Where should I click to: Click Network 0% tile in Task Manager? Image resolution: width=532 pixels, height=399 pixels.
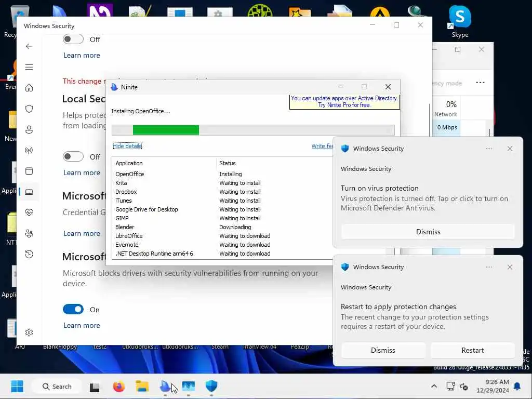tap(446, 109)
